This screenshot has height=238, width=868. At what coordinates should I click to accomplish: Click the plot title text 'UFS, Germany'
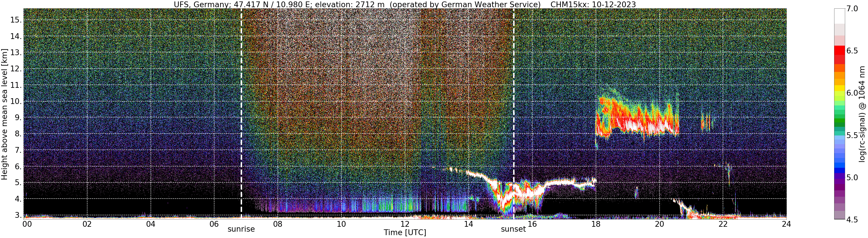(202, 4)
